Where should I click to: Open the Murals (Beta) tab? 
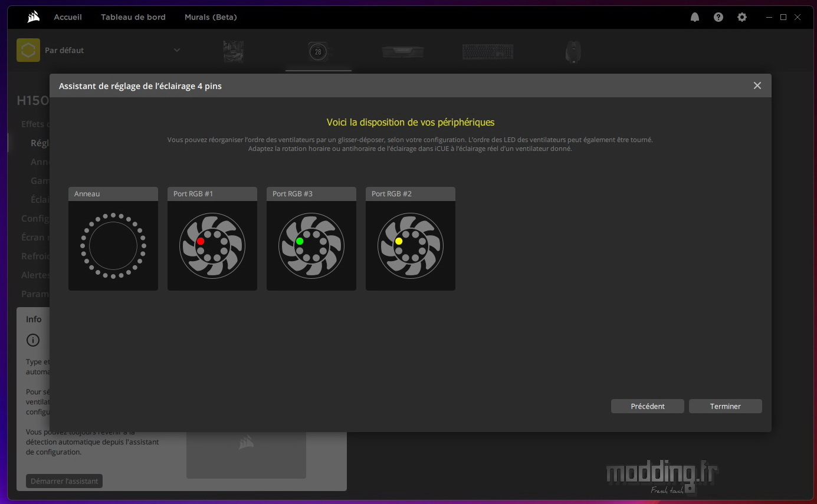coord(211,17)
